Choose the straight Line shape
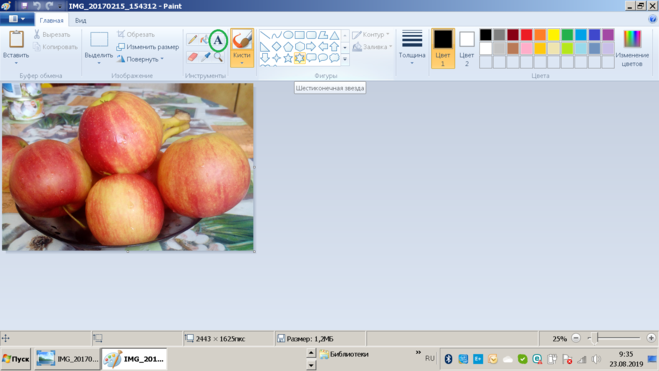The width and height of the screenshot is (659, 371). pos(265,35)
